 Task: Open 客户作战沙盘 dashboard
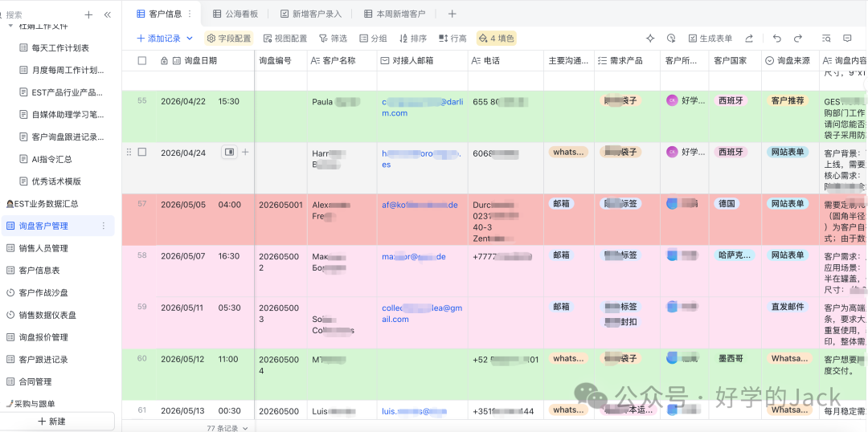click(x=36, y=292)
